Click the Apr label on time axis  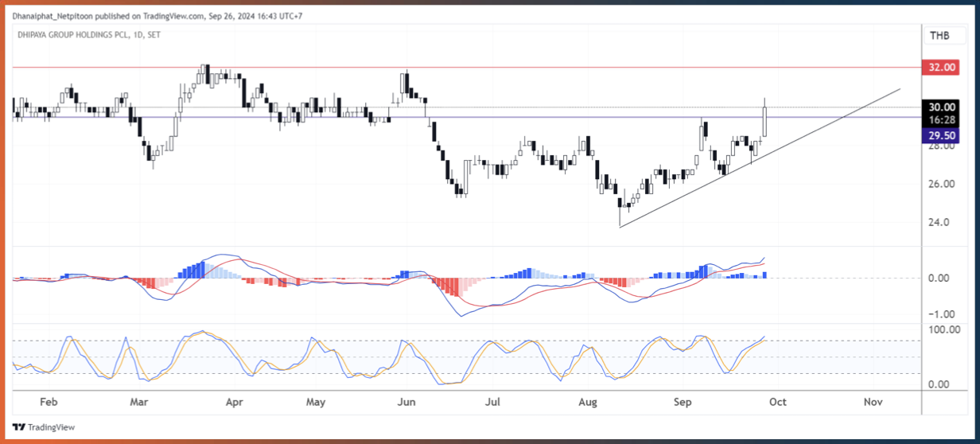[234, 402]
